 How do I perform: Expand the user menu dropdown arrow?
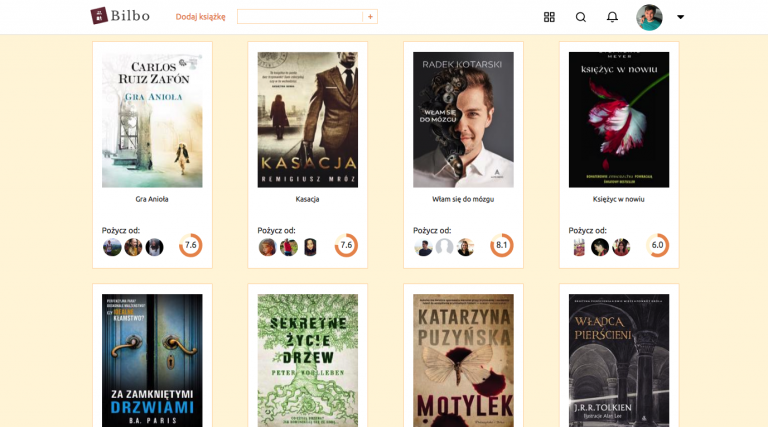click(x=680, y=17)
